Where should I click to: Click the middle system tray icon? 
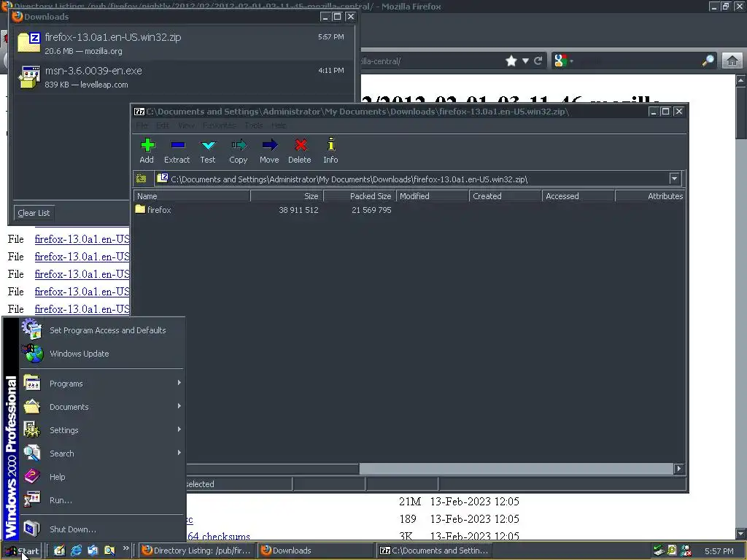672,551
